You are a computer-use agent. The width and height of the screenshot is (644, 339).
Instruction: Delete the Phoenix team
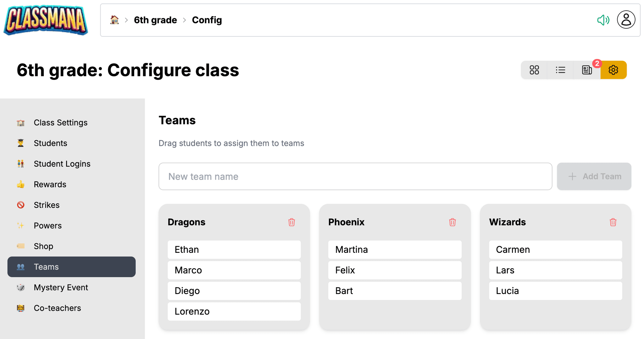(x=452, y=222)
